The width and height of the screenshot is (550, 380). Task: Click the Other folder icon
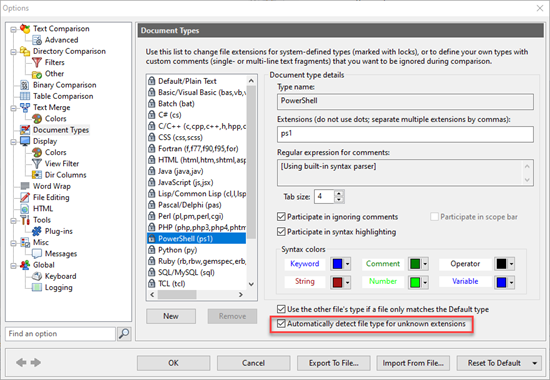point(37,74)
